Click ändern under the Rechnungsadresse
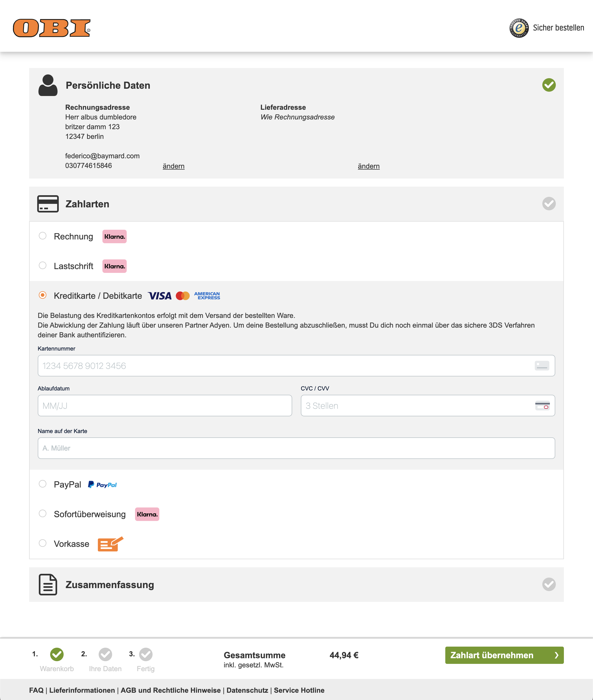Viewport: 593px width, 700px height. coord(174,166)
